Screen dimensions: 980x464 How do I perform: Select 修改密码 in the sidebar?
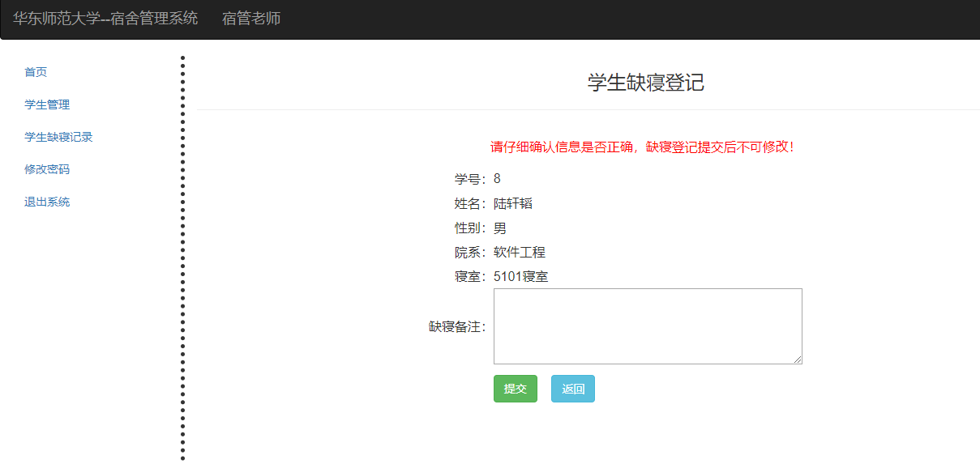coord(47,169)
